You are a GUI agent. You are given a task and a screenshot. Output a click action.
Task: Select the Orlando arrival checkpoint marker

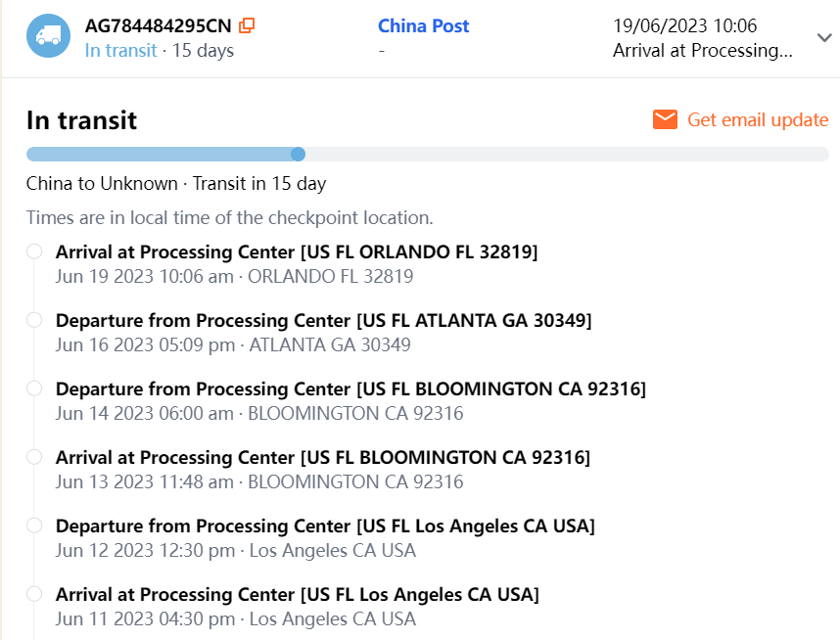[34, 251]
